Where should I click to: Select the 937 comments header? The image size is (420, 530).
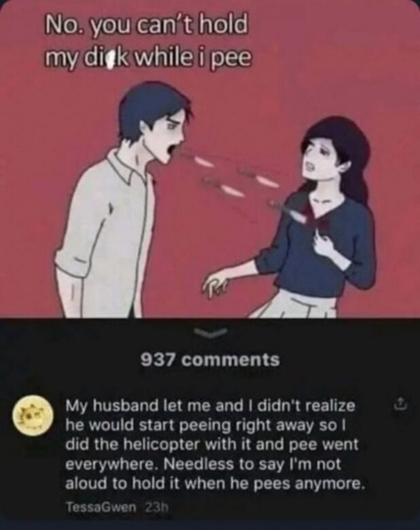(210, 360)
